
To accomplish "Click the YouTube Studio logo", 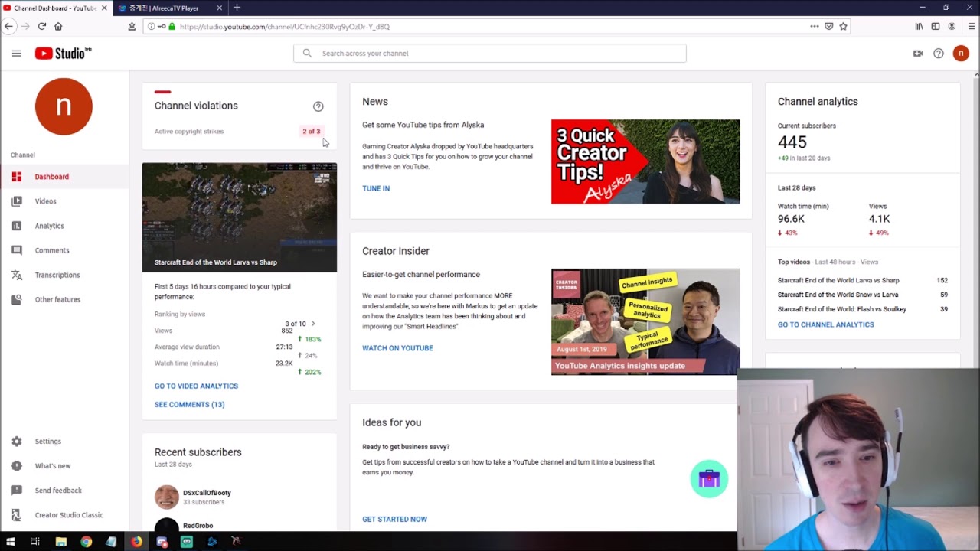I will click(x=63, y=53).
